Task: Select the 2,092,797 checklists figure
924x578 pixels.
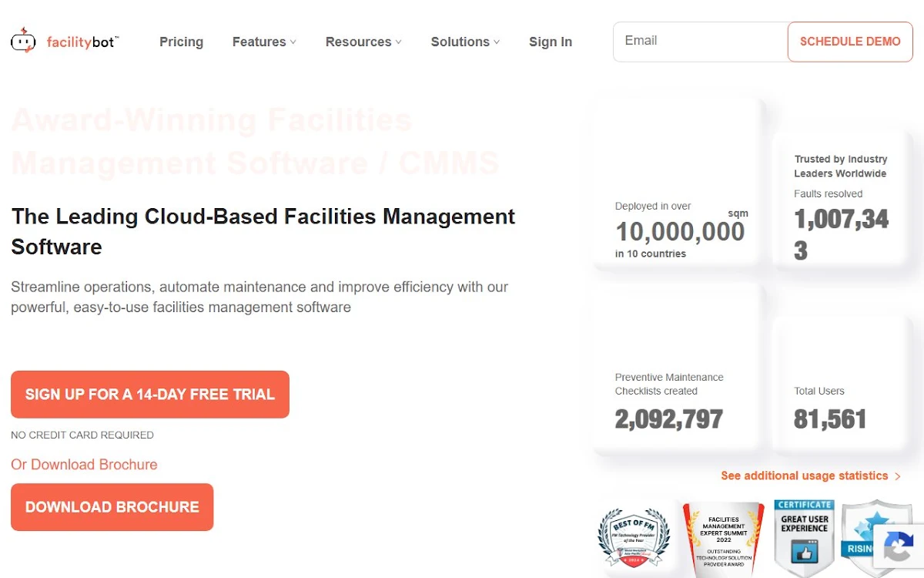Action: tap(669, 418)
